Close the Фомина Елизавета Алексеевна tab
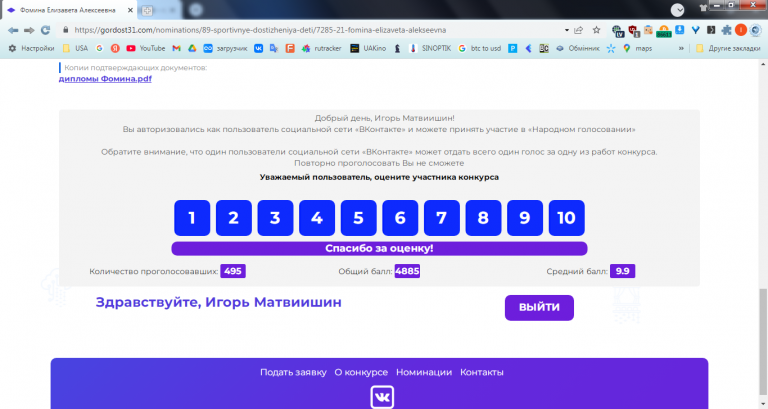 [x=130, y=10]
